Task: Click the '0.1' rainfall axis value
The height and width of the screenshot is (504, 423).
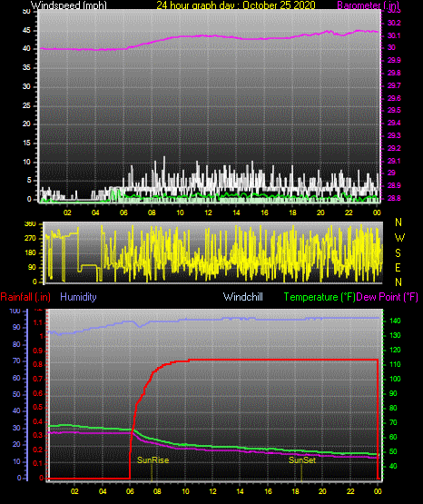Action: coord(38,463)
